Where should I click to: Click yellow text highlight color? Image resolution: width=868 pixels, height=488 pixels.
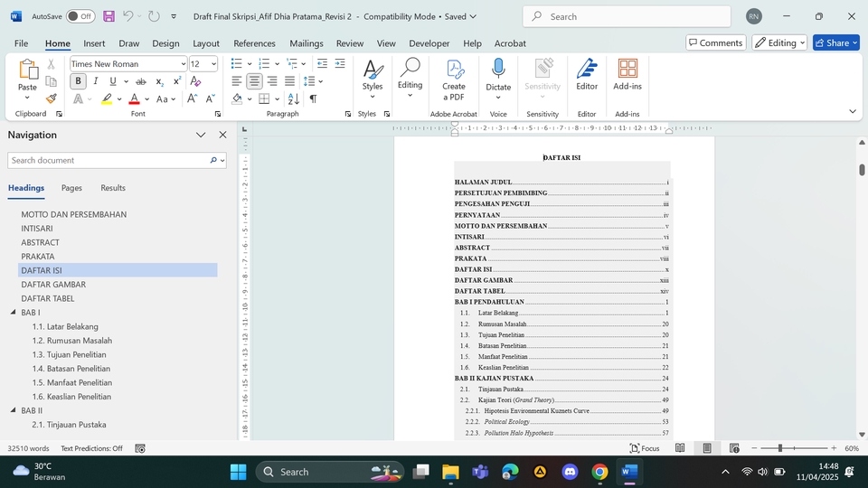tap(107, 99)
